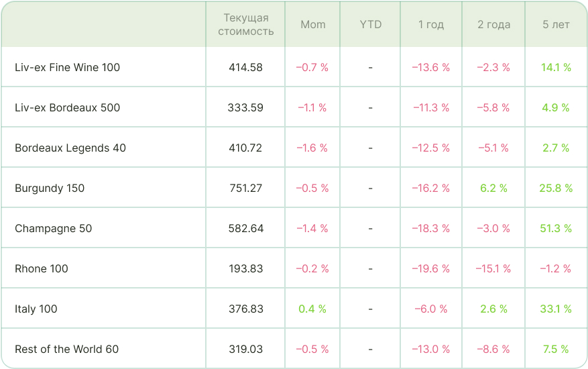
Task: Click the 414.58 current value cell
Action: [x=245, y=67]
